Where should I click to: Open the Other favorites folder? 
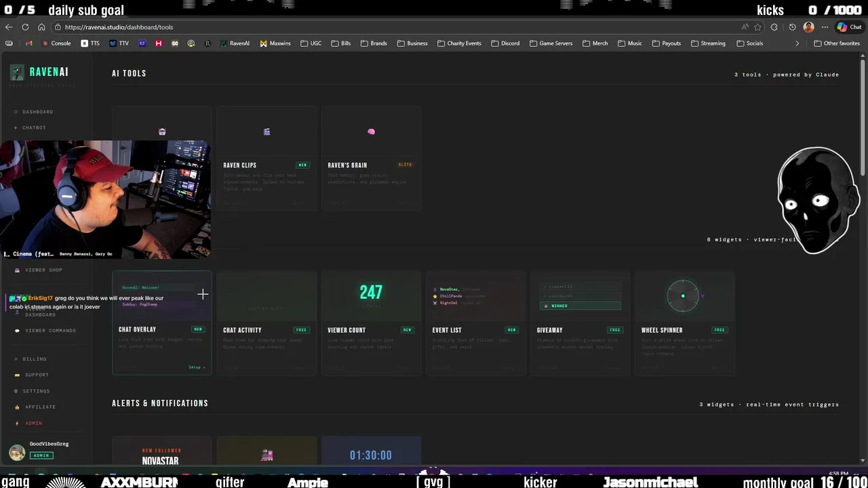click(837, 43)
